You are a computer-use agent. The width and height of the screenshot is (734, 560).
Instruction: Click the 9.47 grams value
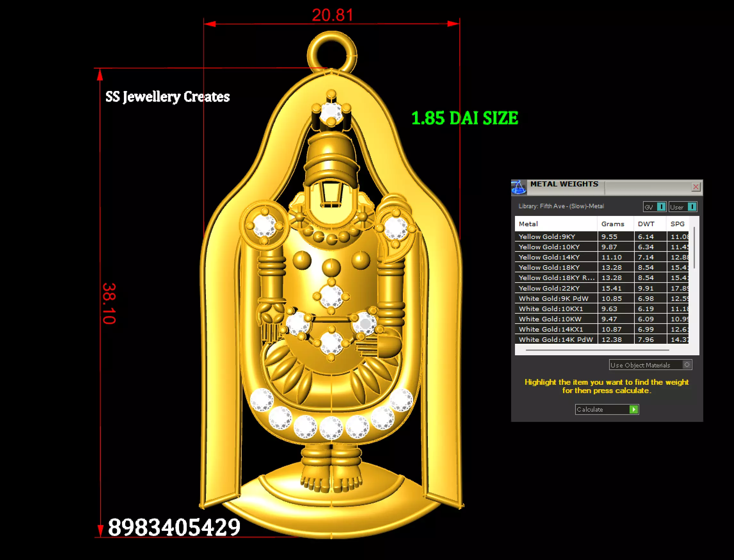[609, 319]
